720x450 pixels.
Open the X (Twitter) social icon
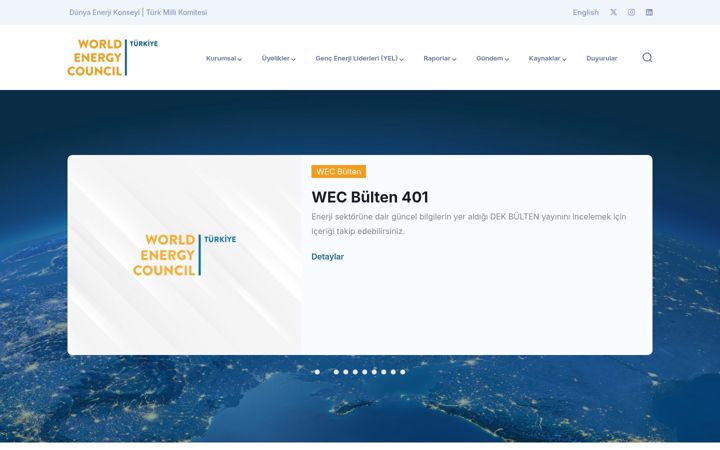coord(613,12)
